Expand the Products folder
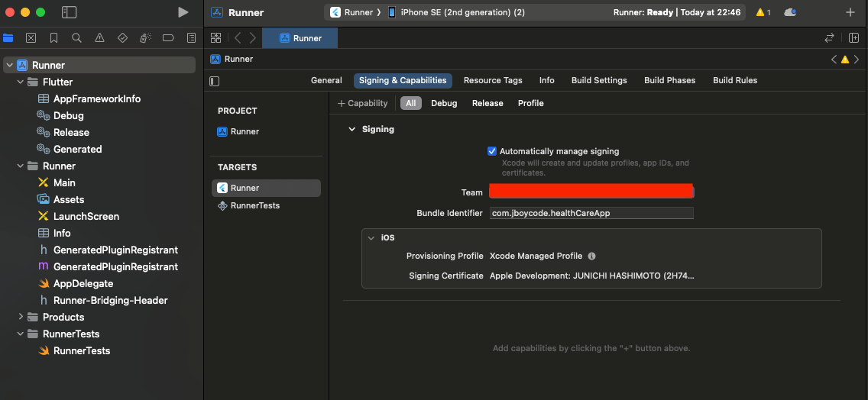Screen dimensions: 868x400 pyautogui.click(x=21, y=317)
